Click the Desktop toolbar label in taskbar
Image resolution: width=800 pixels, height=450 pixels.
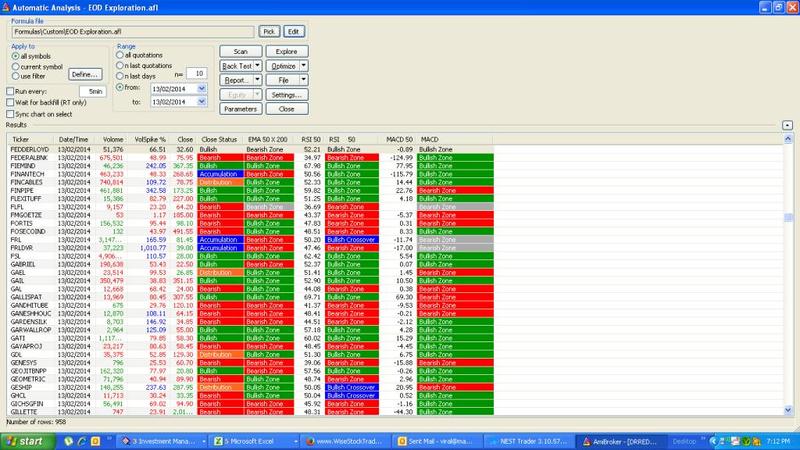tap(684, 441)
